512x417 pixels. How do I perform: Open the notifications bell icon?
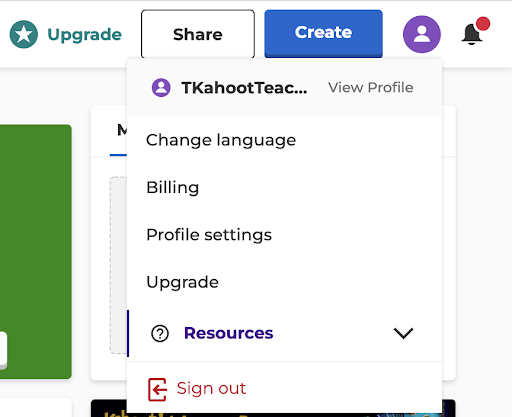click(x=472, y=34)
